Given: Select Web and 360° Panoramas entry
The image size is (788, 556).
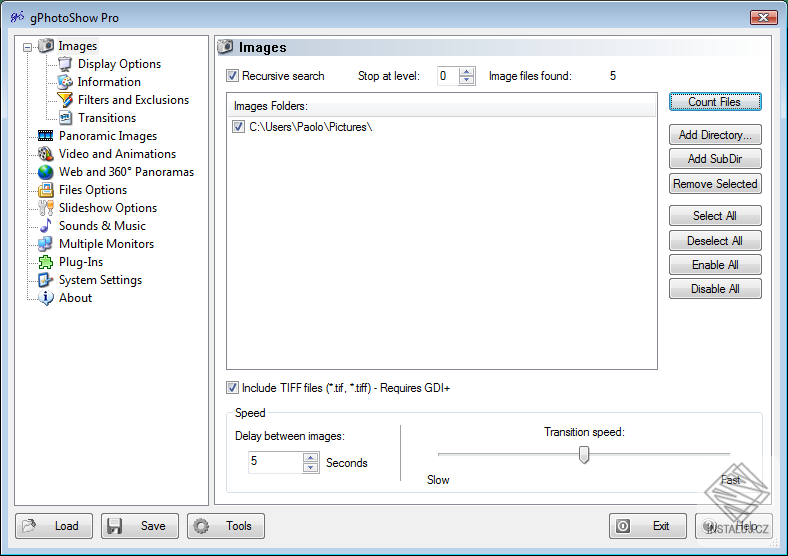Looking at the screenshot, I should click(x=126, y=172).
